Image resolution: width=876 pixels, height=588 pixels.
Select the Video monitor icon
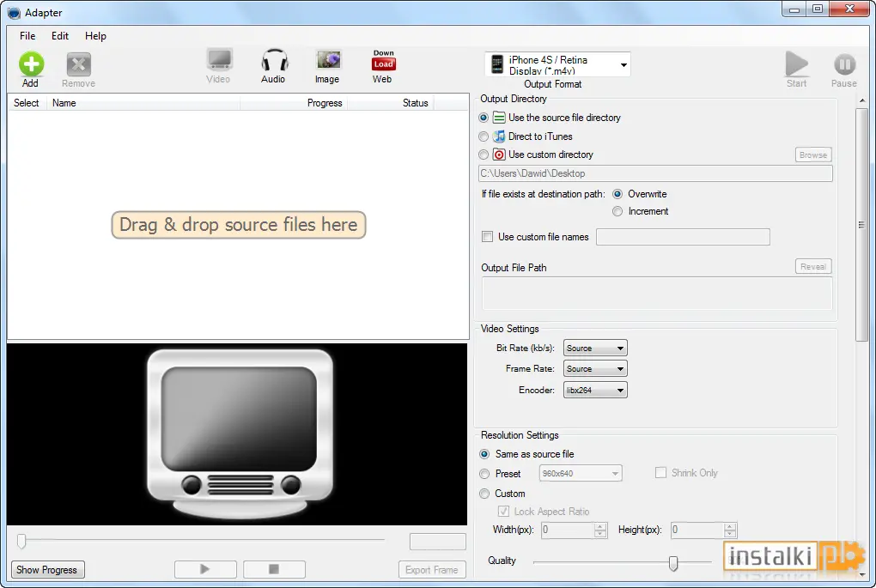(x=219, y=60)
